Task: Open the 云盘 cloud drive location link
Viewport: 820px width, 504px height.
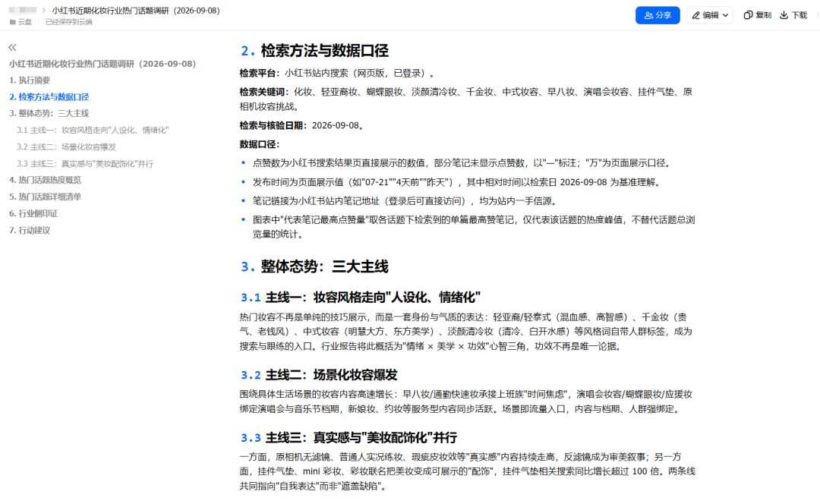Action: tap(21, 22)
